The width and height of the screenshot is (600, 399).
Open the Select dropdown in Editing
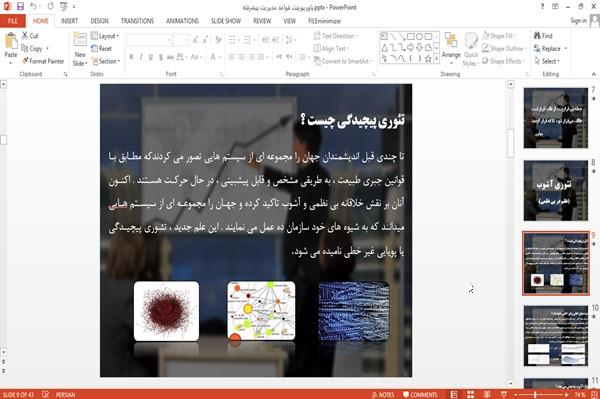547,61
